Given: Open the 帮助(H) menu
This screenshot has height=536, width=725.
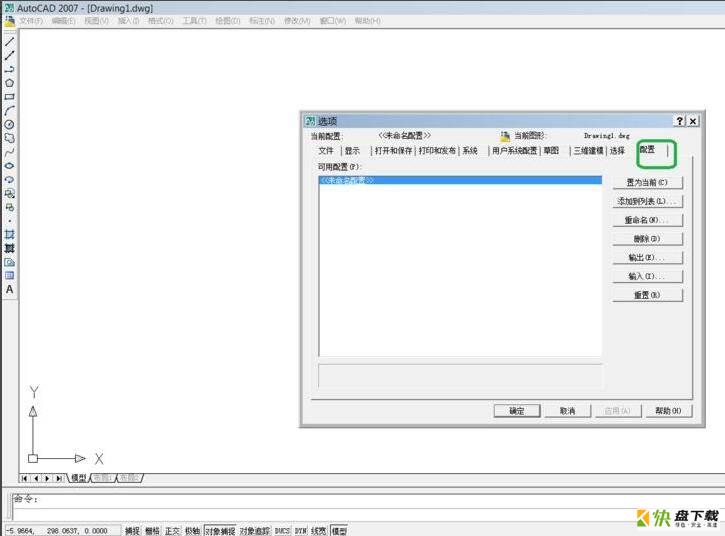Looking at the screenshot, I should tap(368, 21).
